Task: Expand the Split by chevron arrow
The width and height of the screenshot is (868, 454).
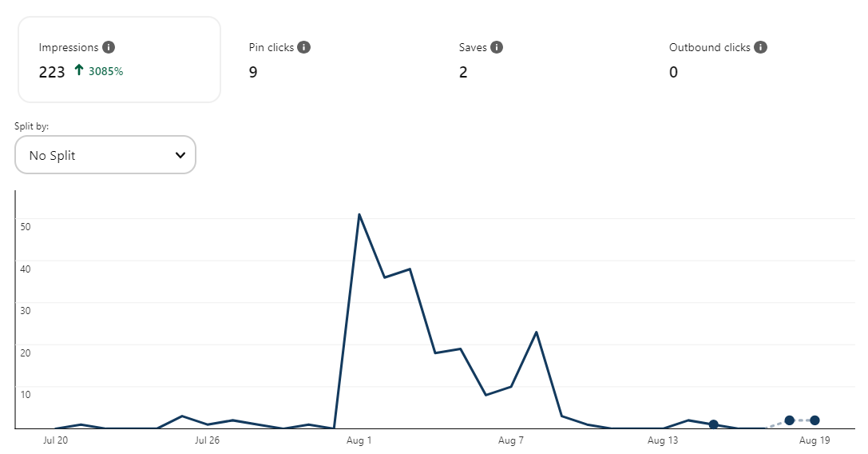Action: (x=180, y=155)
